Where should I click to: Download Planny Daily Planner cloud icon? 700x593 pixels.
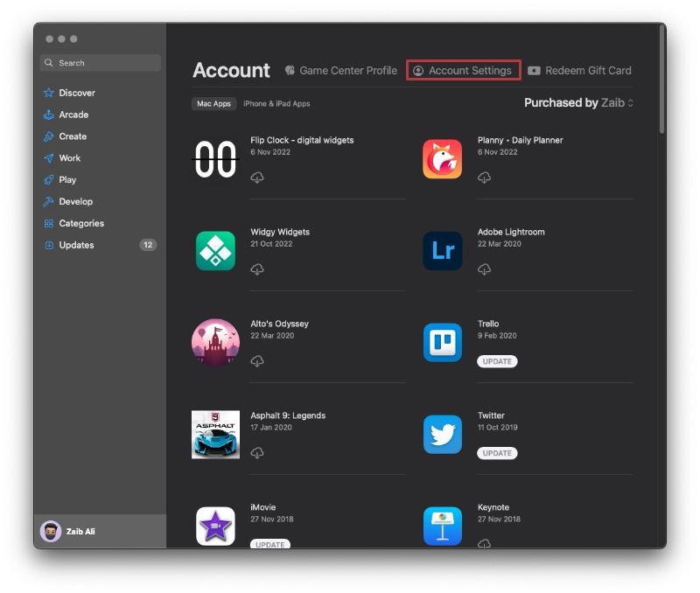[485, 178]
